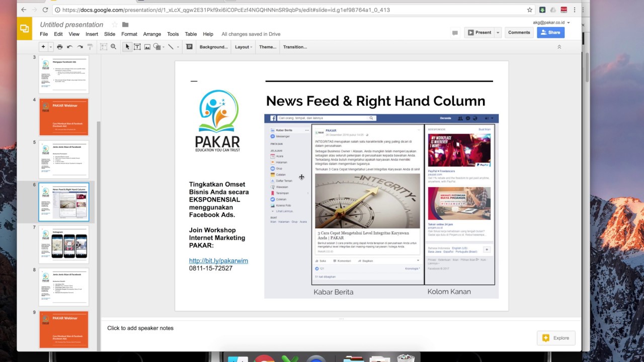
Task: Open the shape tool dropdown arrow
Action: [163, 47]
